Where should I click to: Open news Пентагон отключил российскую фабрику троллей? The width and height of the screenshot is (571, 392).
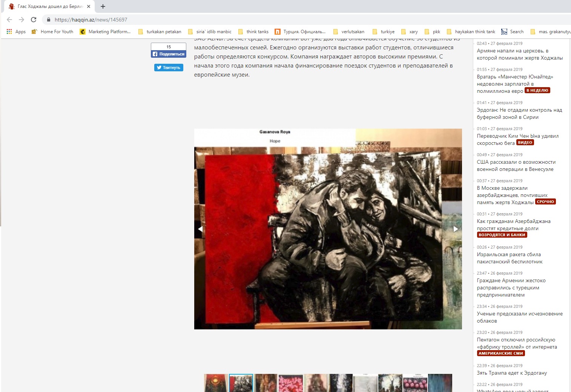pyautogui.click(x=517, y=343)
